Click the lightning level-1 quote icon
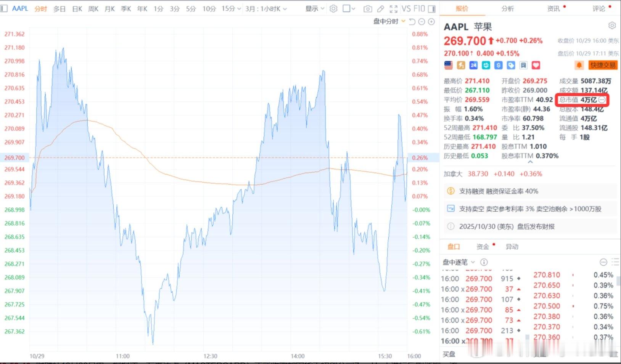This screenshot has height=364, width=621. click(x=461, y=65)
